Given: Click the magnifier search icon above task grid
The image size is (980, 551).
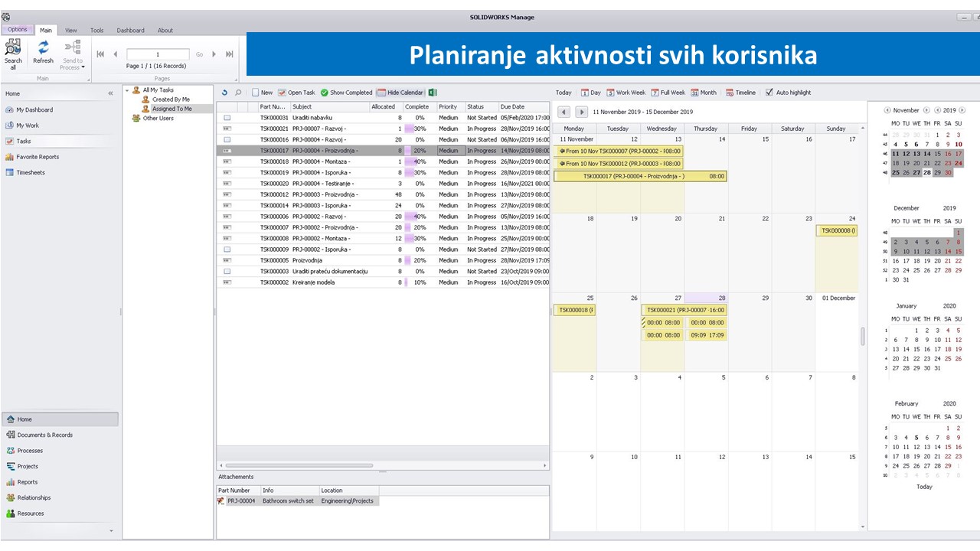Looking at the screenshot, I should [x=238, y=93].
